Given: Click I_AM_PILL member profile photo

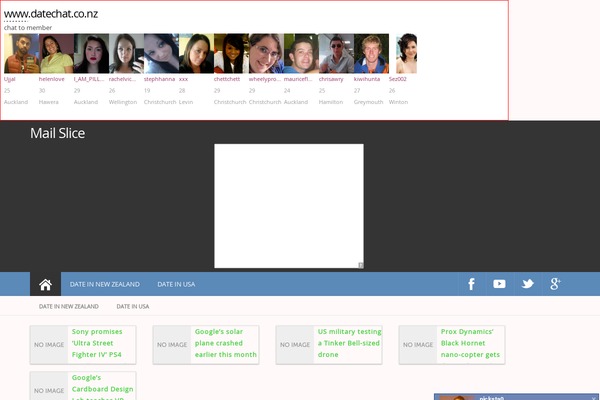Looking at the screenshot, I should 91,53.
